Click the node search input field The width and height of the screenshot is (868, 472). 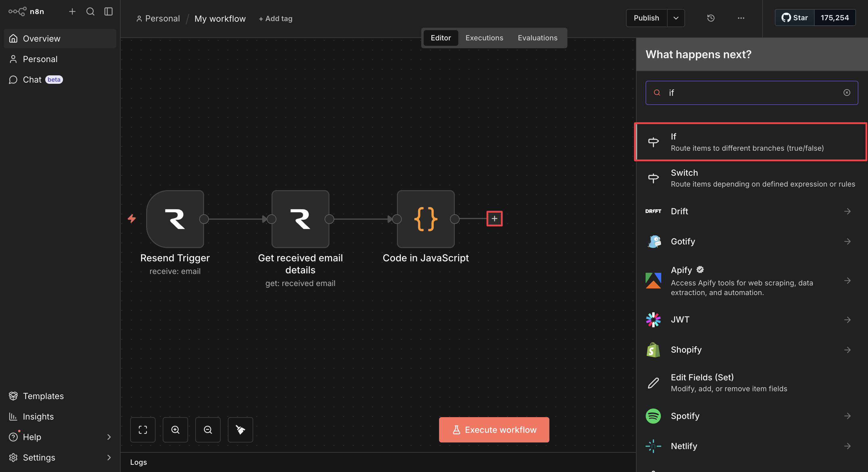pyautogui.click(x=751, y=93)
